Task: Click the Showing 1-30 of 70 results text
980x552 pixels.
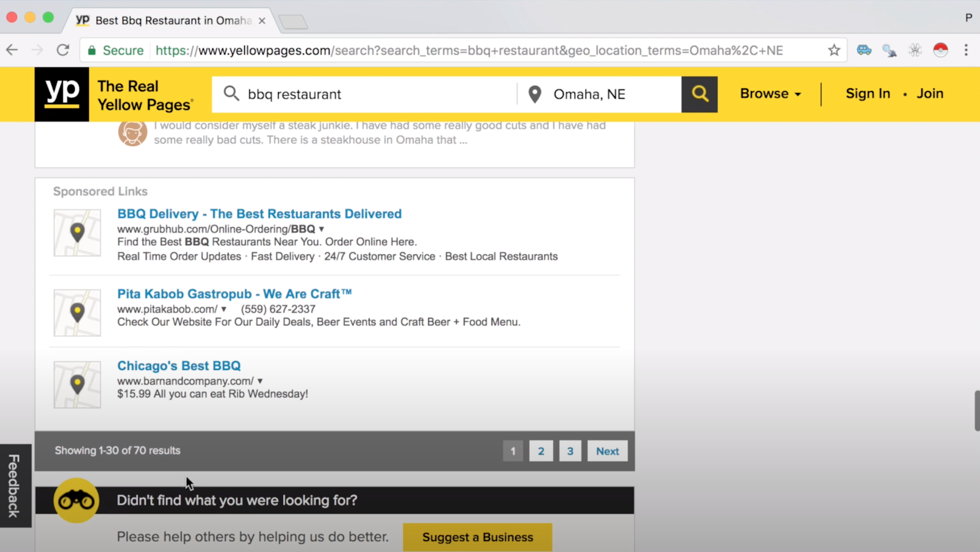Action: pyautogui.click(x=118, y=450)
